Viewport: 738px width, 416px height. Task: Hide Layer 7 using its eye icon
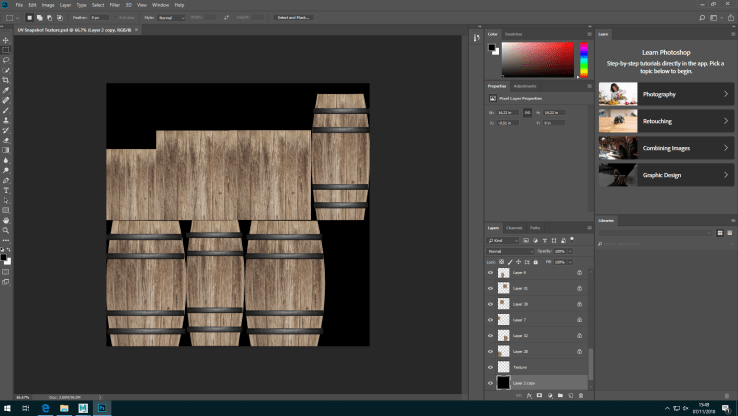(490, 320)
